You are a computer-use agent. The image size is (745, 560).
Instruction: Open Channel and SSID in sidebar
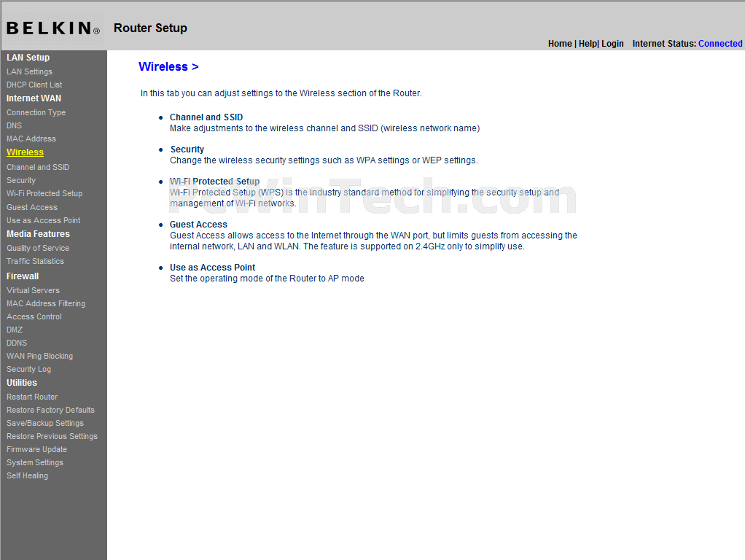(x=38, y=167)
